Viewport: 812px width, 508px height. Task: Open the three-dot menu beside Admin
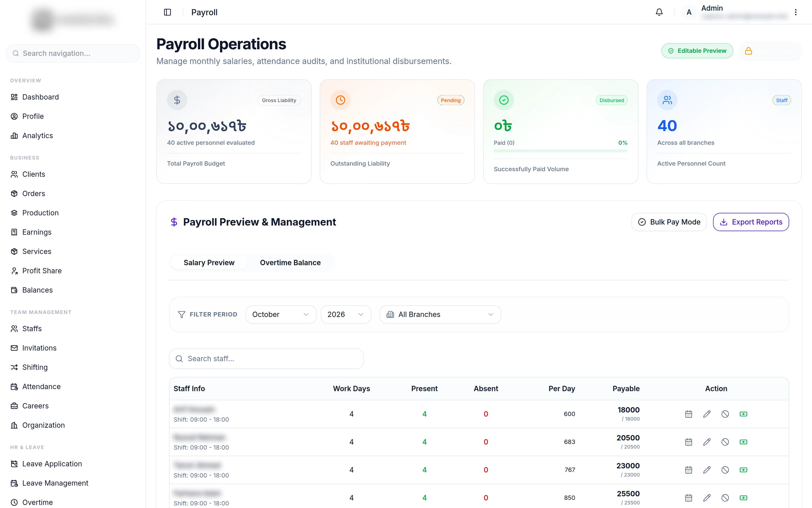pos(796,12)
